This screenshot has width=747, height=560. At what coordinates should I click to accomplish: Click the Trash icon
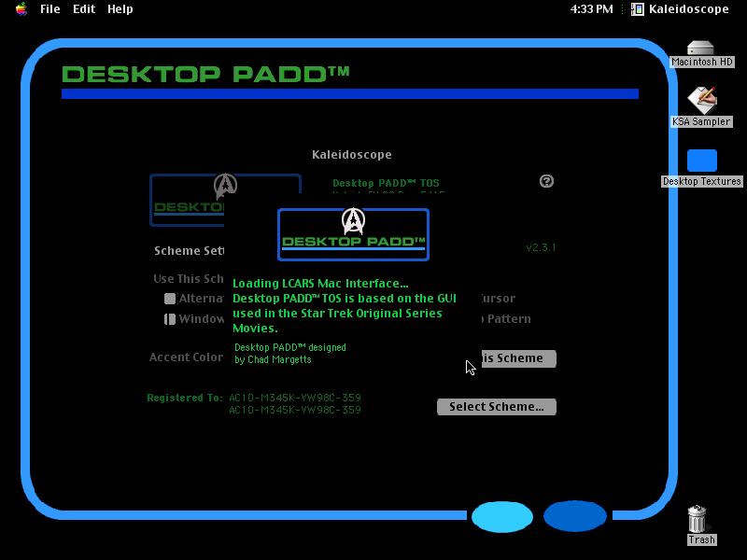point(698,519)
